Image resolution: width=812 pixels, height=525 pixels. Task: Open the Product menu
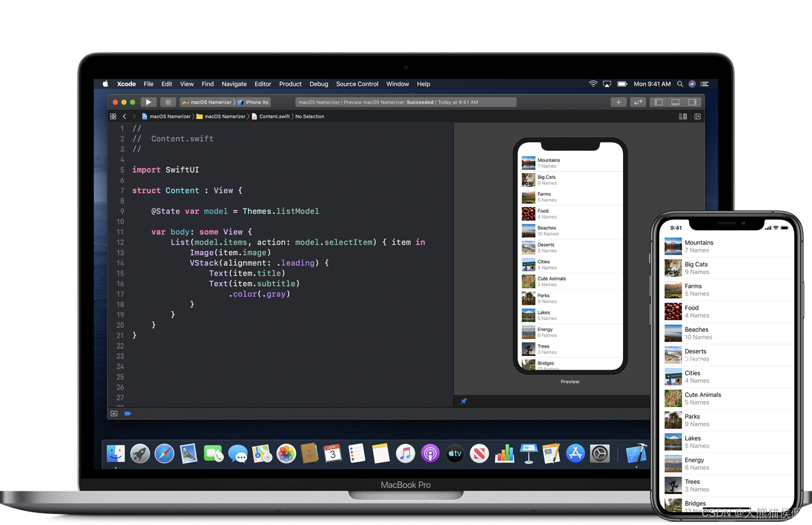coord(290,84)
